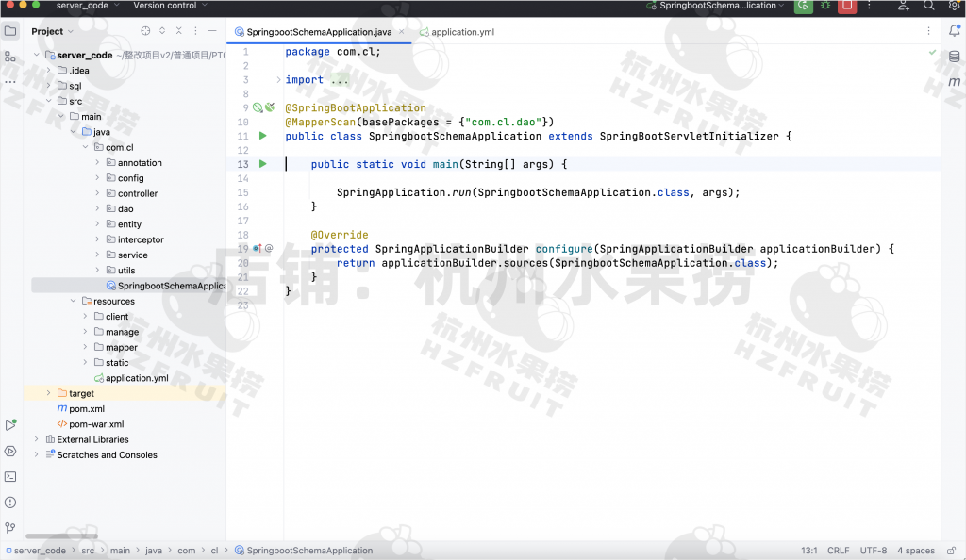
Task: Expand the target folder in project tree
Action: 49,393
